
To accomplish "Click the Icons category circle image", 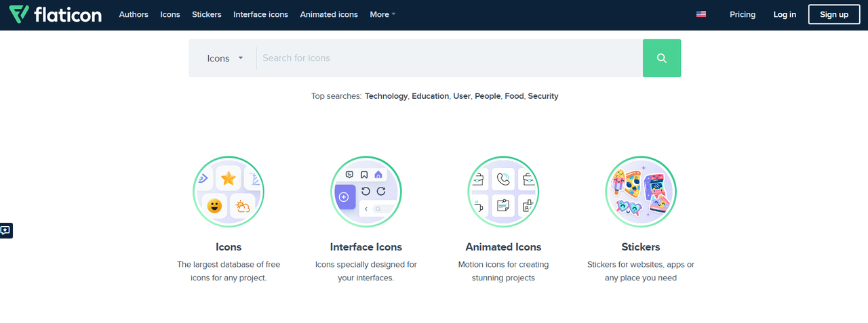I will pyautogui.click(x=229, y=192).
